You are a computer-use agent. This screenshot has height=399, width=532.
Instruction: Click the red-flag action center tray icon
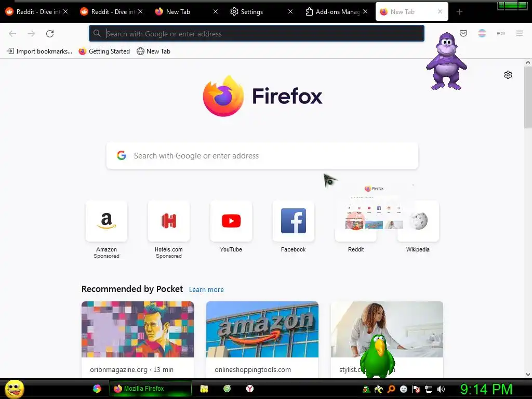pos(416,389)
